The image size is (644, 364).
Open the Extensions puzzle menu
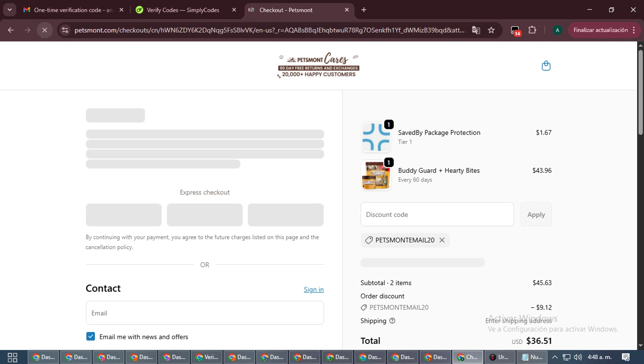click(x=532, y=30)
